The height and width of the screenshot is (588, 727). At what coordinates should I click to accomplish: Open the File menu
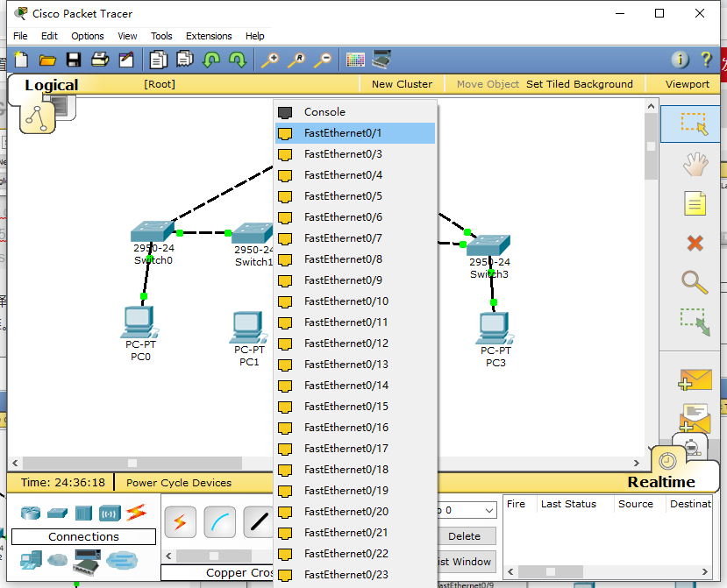tap(20, 36)
